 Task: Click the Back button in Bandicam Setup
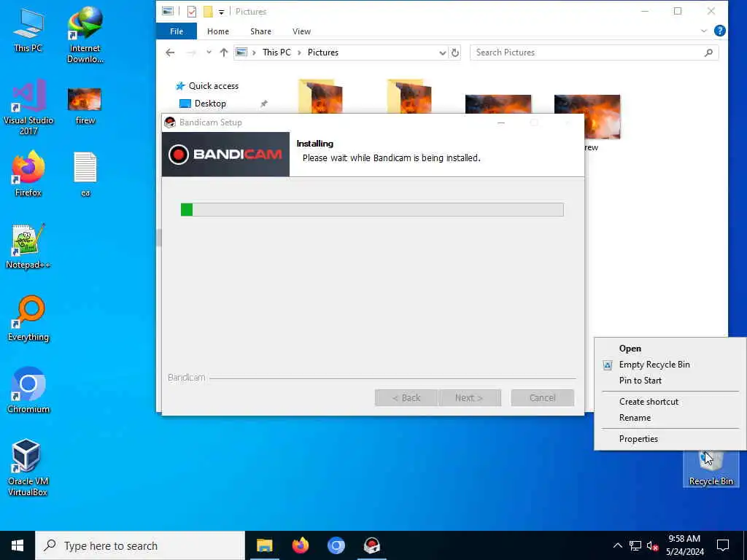click(406, 397)
